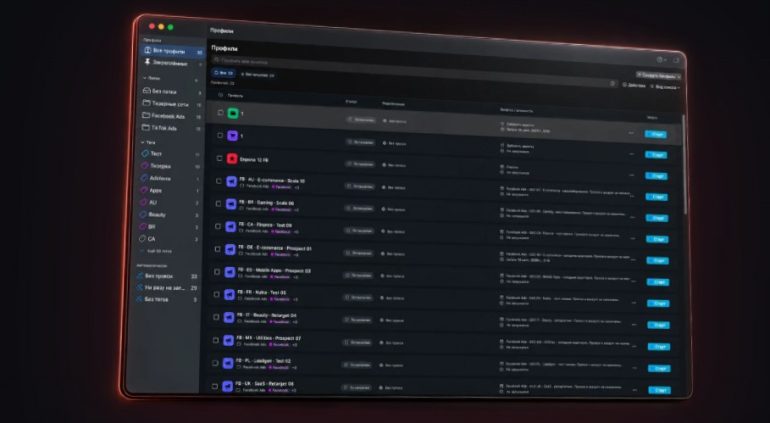Open Закреплённые in sidebar
Image resolution: width=770 pixels, height=423 pixels.
click(x=172, y=63)
